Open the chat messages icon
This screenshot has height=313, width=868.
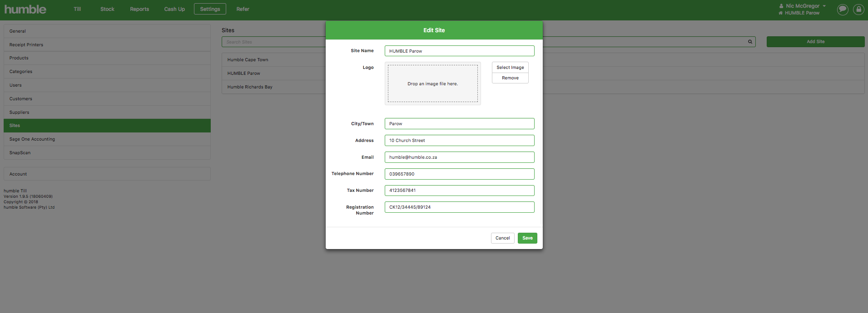pyautogui.click(x=843, y=9)
